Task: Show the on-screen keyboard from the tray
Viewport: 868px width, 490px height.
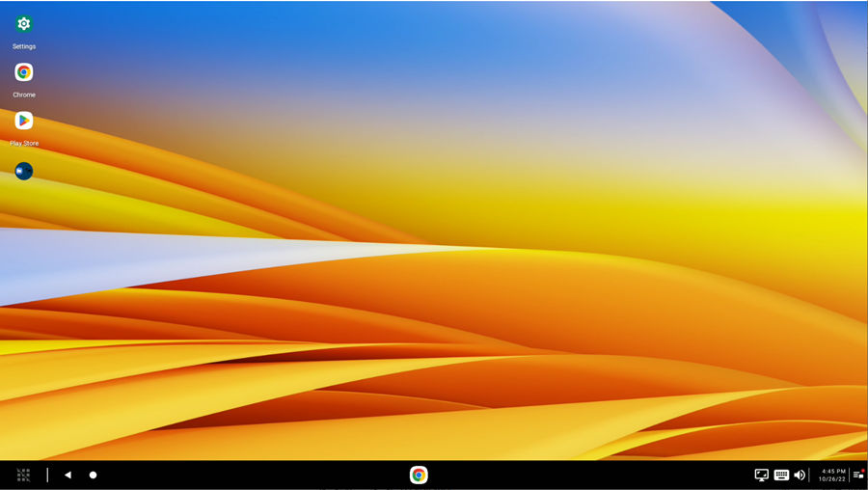Action: pos(781,475)
